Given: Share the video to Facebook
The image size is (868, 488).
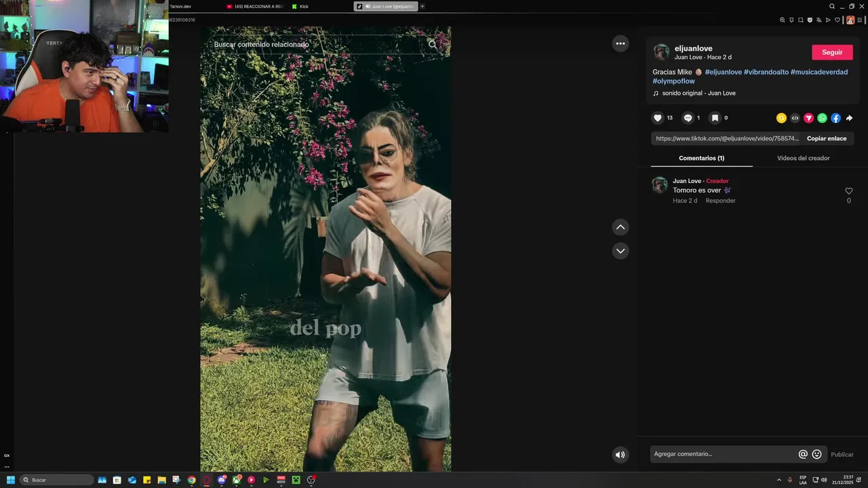Looking at the screenshot, I should (835, 118).
